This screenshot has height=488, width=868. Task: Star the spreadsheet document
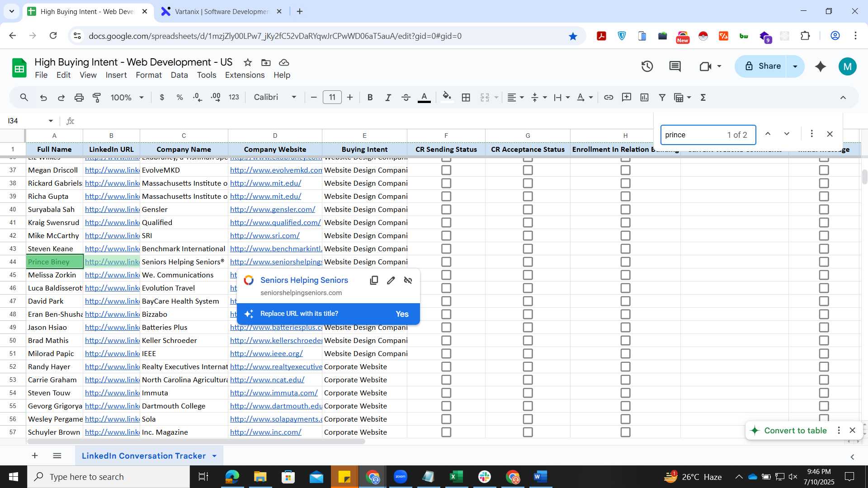click(x=248, y=62)
